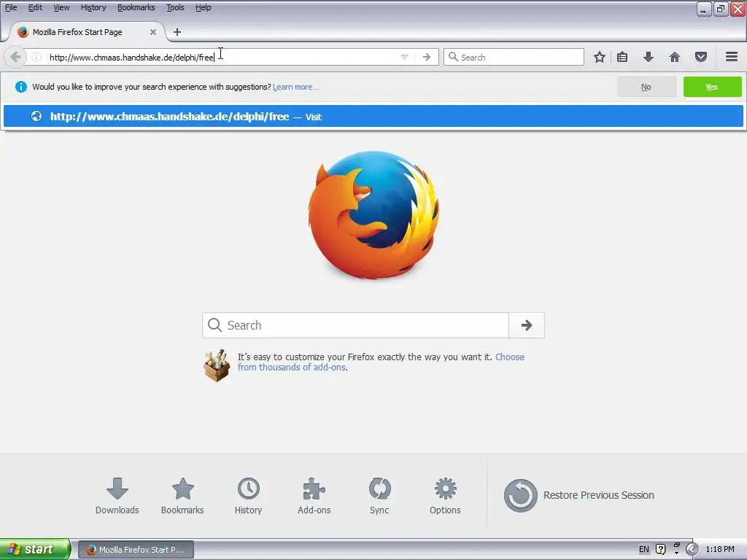Click the EN language indicator

[x=643, y=550]
